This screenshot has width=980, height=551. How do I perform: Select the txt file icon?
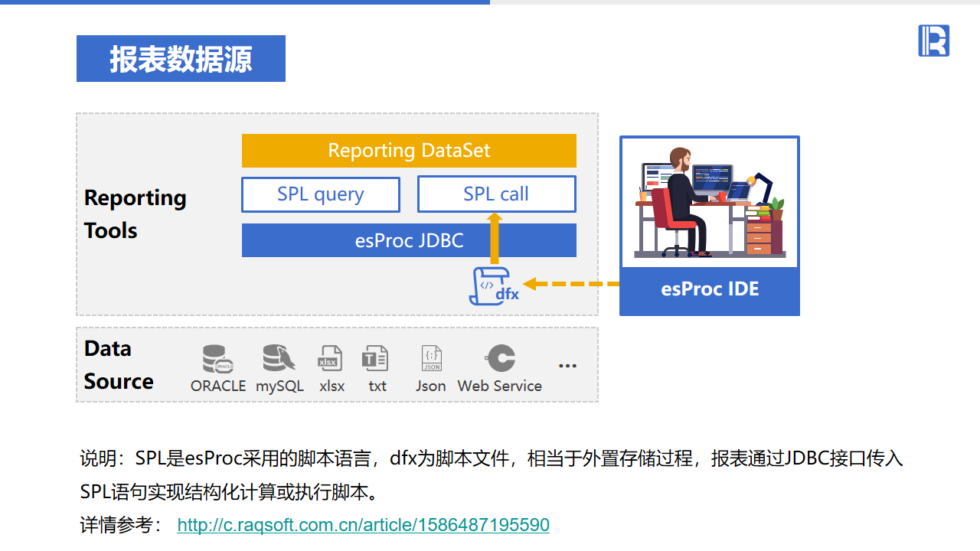[x=375, y=358]
